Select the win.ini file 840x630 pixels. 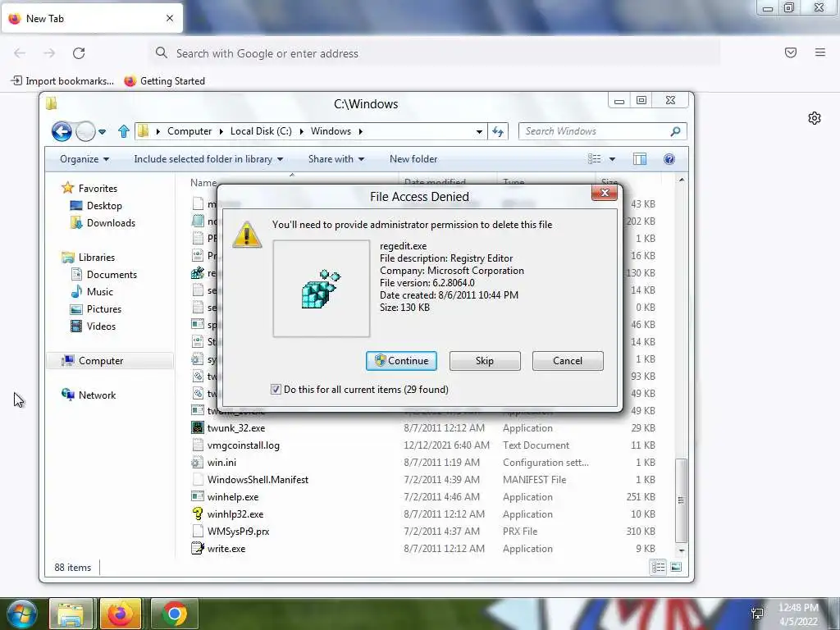click(221, 463)
